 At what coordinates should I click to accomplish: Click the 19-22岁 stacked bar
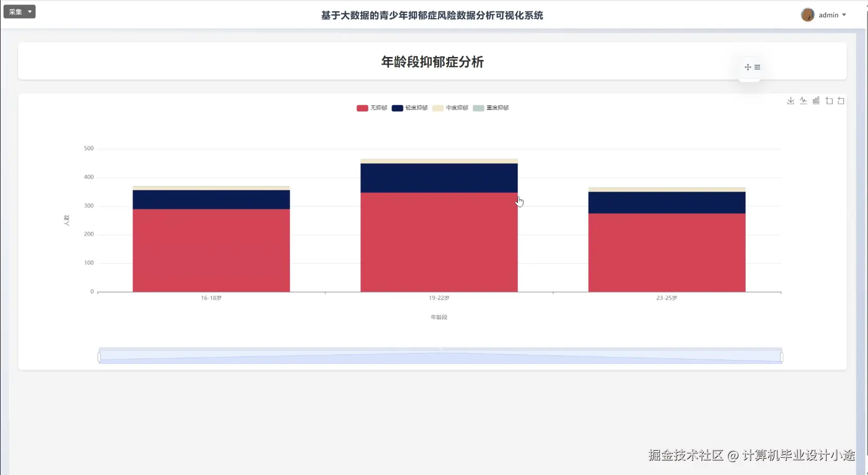[438, 227]
